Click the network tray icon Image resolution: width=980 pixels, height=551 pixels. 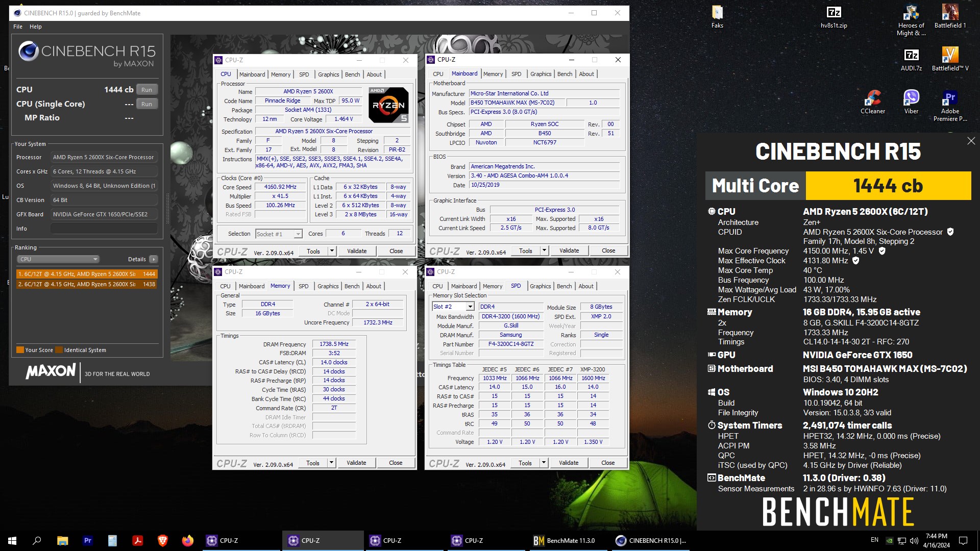click(x=902, y=540)
